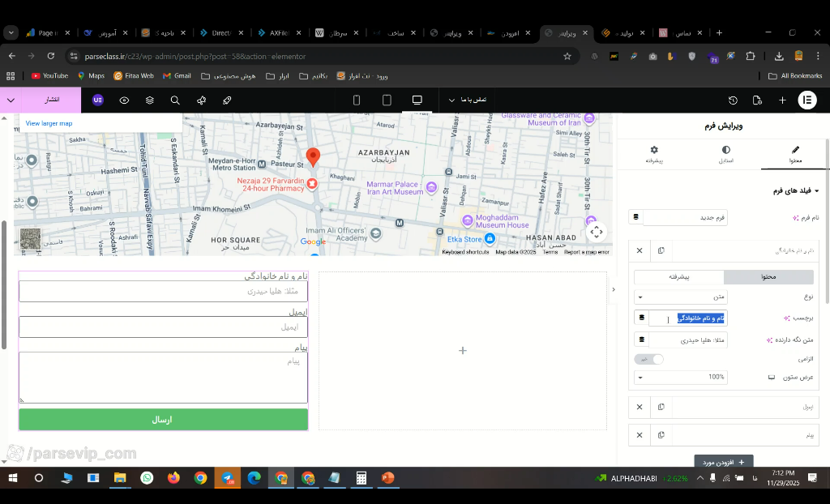This screenshot has height=504, width=830.
Task: Switch to the استایل style tab
Action: point(725,155)
